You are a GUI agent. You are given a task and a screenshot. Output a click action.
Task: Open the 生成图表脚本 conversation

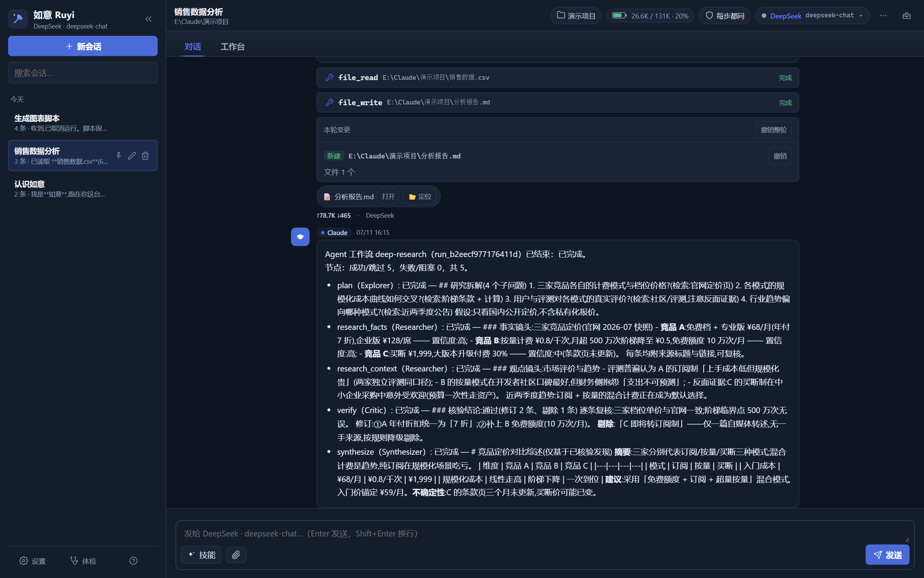[83, 123]
